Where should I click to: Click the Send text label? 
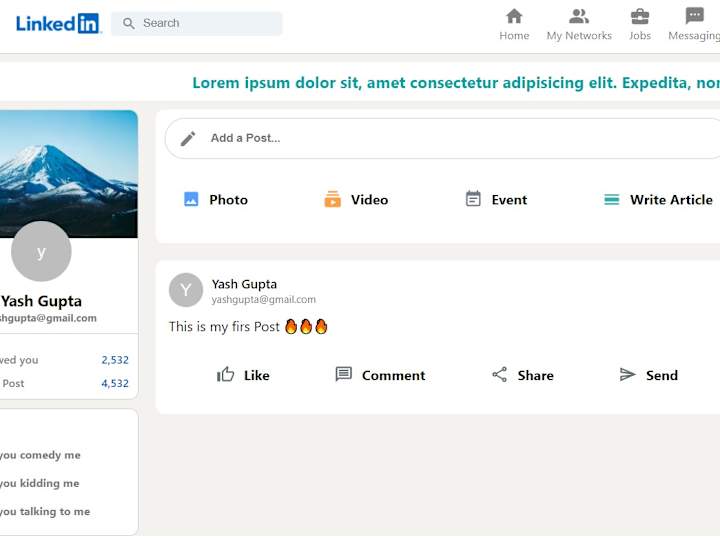pyautogui.click(x=662, y=376)
